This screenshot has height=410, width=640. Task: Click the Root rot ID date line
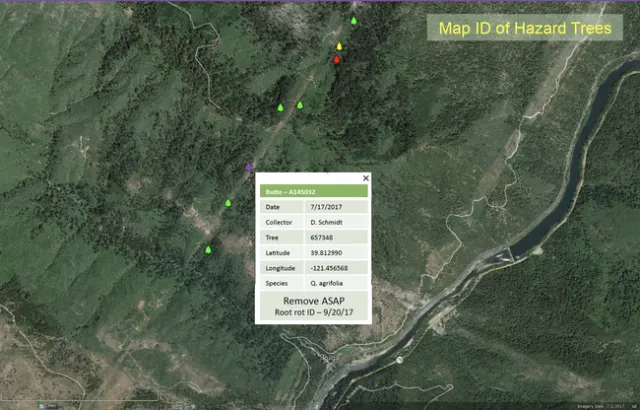pos(312,312)
